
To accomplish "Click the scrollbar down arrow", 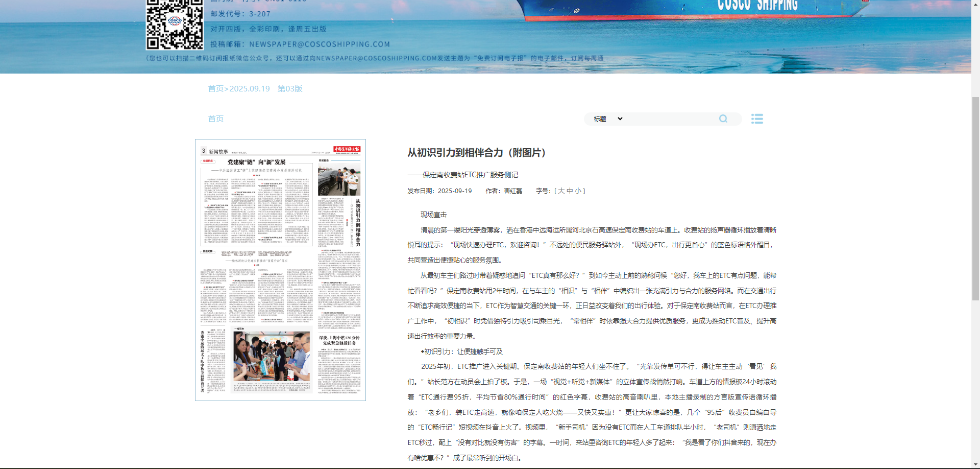I will (975, 465).
